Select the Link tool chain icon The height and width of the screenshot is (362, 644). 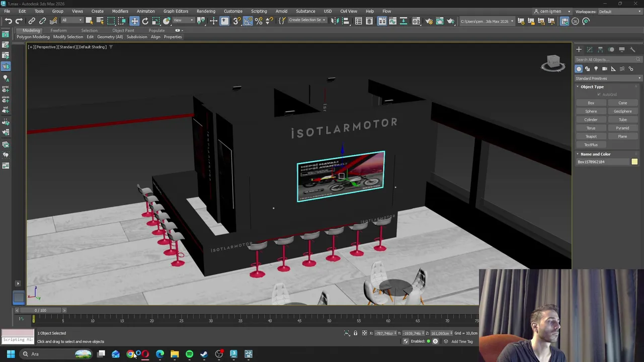pyautogui.click(x=32, y=21)
